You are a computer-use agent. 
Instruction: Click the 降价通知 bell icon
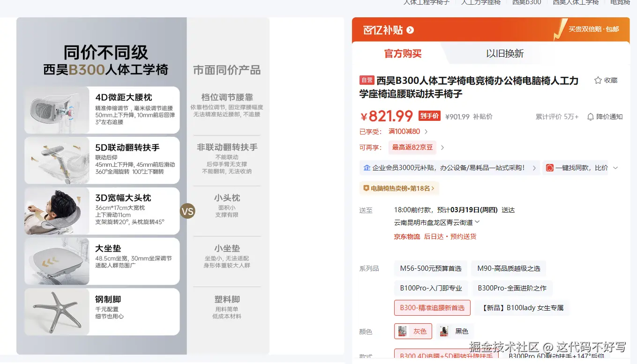(x=591, y=117)
